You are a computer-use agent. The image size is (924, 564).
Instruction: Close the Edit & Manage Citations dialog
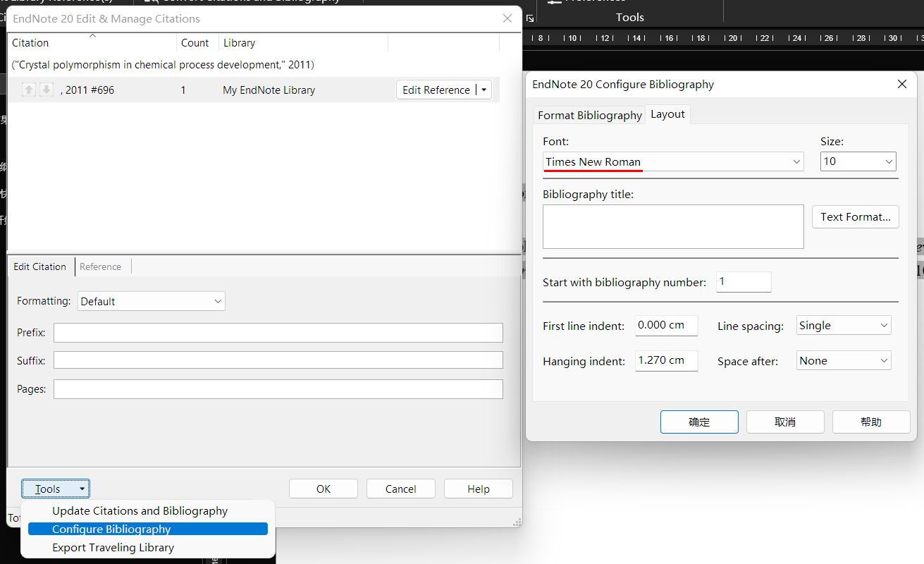507,19
